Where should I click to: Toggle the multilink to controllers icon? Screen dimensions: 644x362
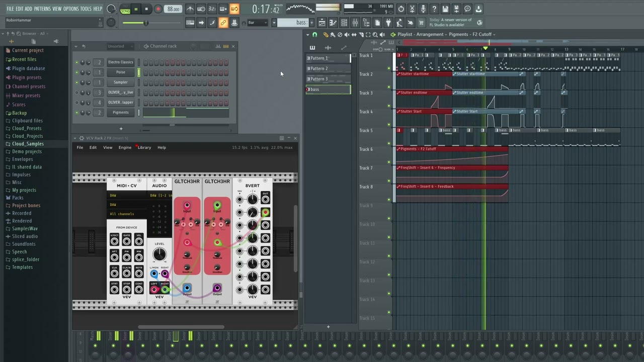click(223, 23)
